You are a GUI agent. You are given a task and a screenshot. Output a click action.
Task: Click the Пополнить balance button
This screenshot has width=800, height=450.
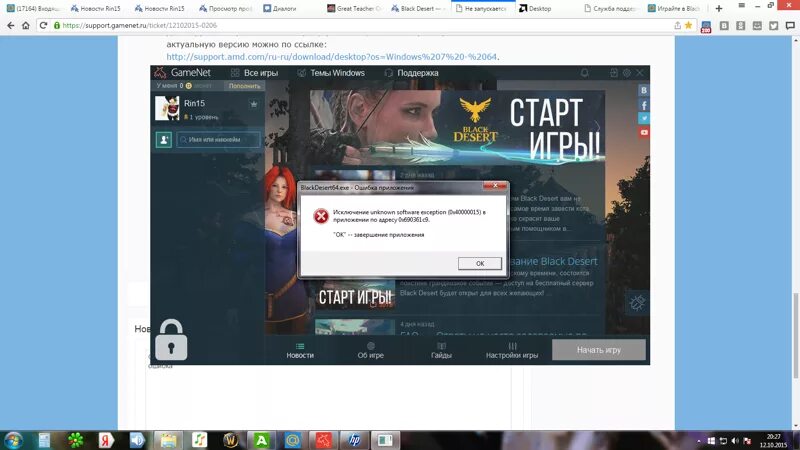pyautogui.click(x=244, y=86)
